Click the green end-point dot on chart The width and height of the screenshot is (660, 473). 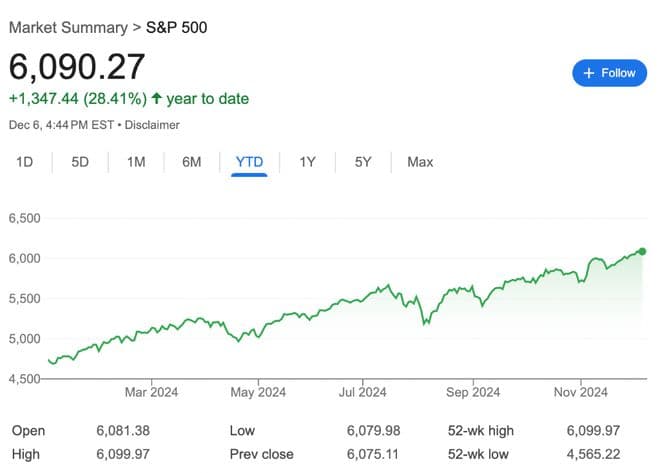642,251
